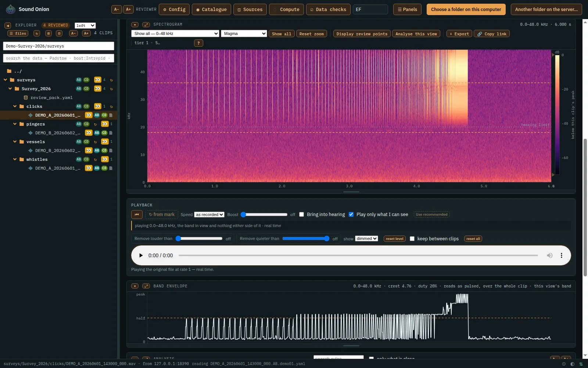Adjust the Remove quieter than slider
Image resolution: width=588 pixels, height=368 pixels.
tap(306, 239)
